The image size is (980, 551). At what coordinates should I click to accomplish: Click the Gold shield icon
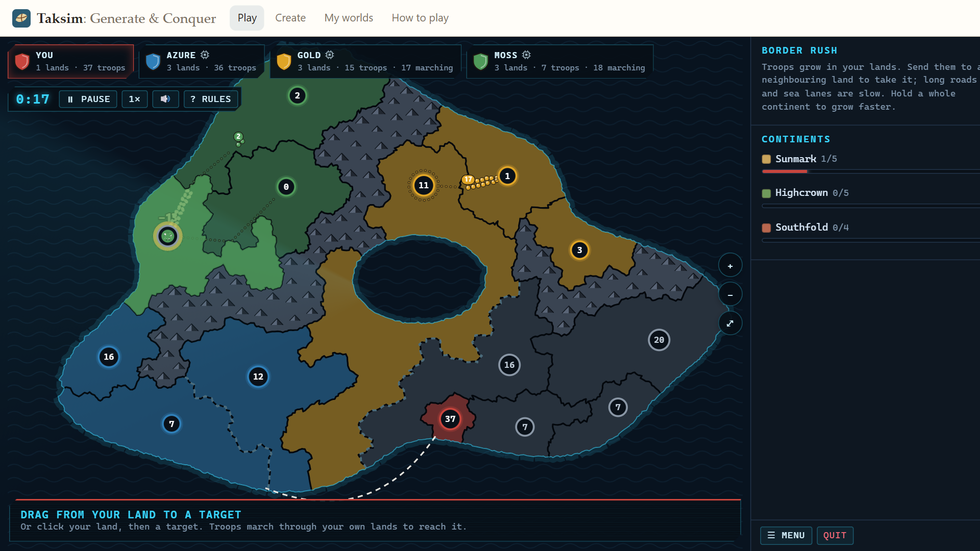point(284,61)
